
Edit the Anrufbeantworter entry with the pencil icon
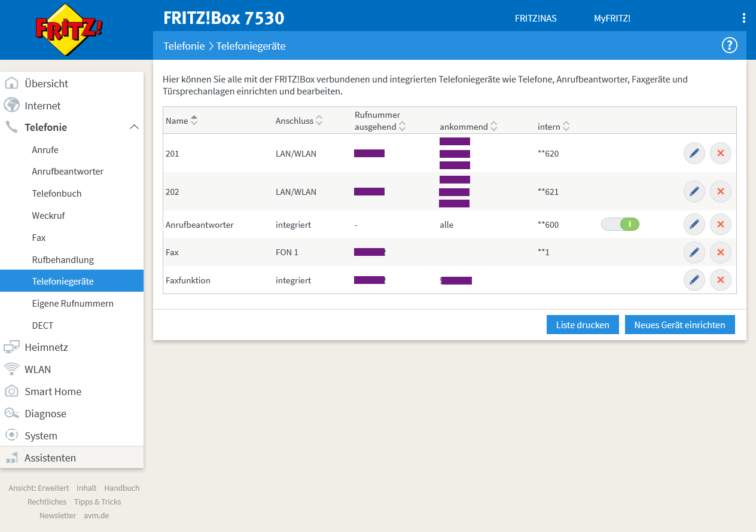[x=694, y=224]
